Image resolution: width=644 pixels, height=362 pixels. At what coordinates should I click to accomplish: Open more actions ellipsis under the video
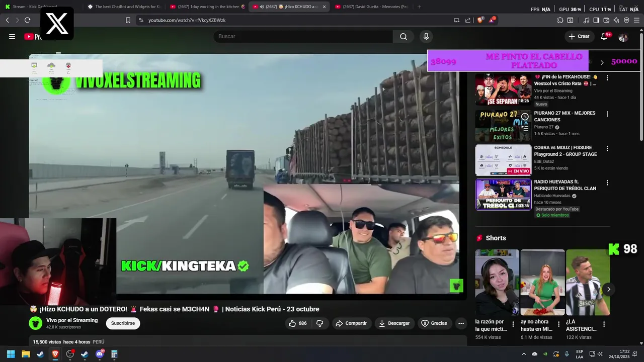click(461, 323)
